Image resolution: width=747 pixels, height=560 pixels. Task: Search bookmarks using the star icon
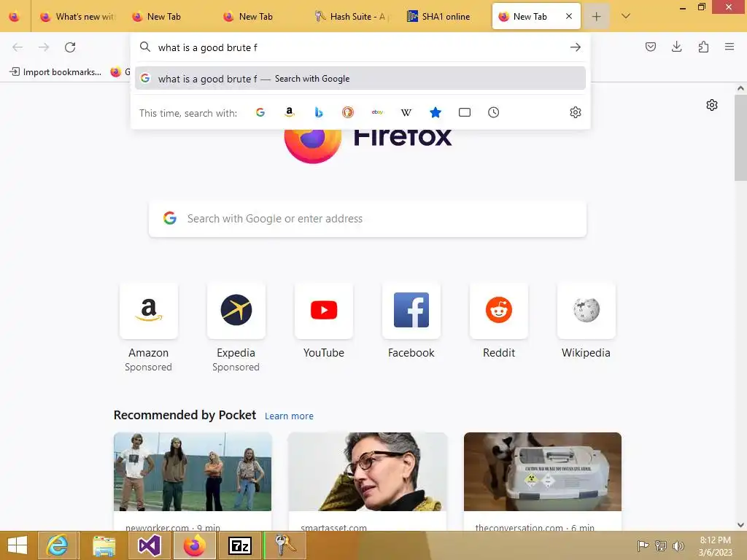pyautogui.click(x=436, y=112)
